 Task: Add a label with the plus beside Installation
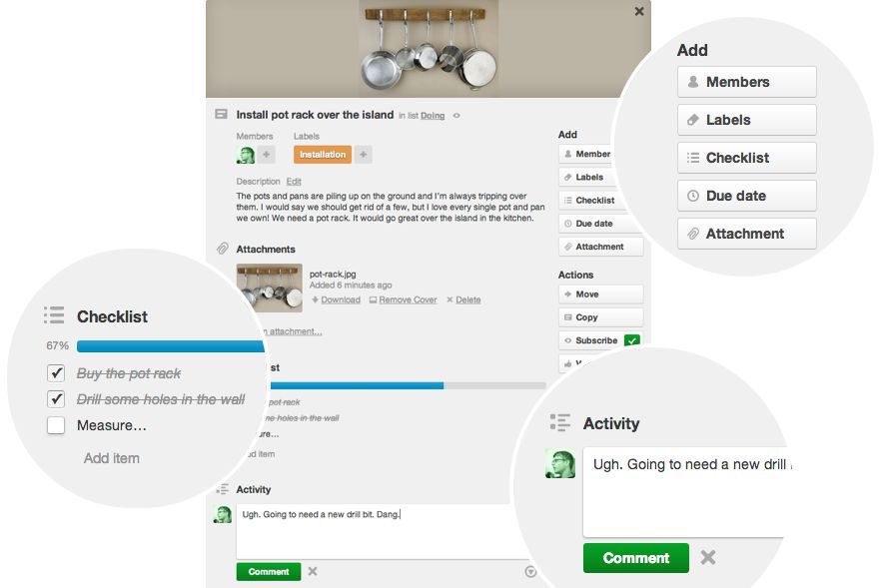pyautogui.click(x=363, y=155)
